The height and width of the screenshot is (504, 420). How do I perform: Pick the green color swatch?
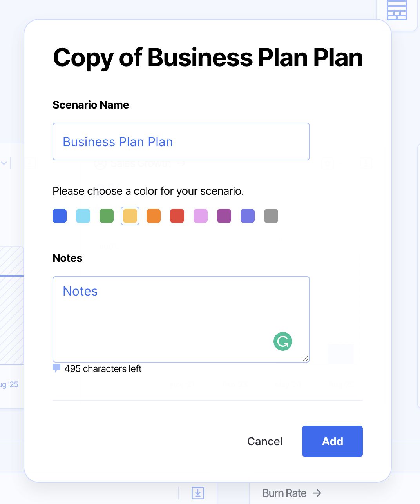pyautogui.click(x=107, y=216)
